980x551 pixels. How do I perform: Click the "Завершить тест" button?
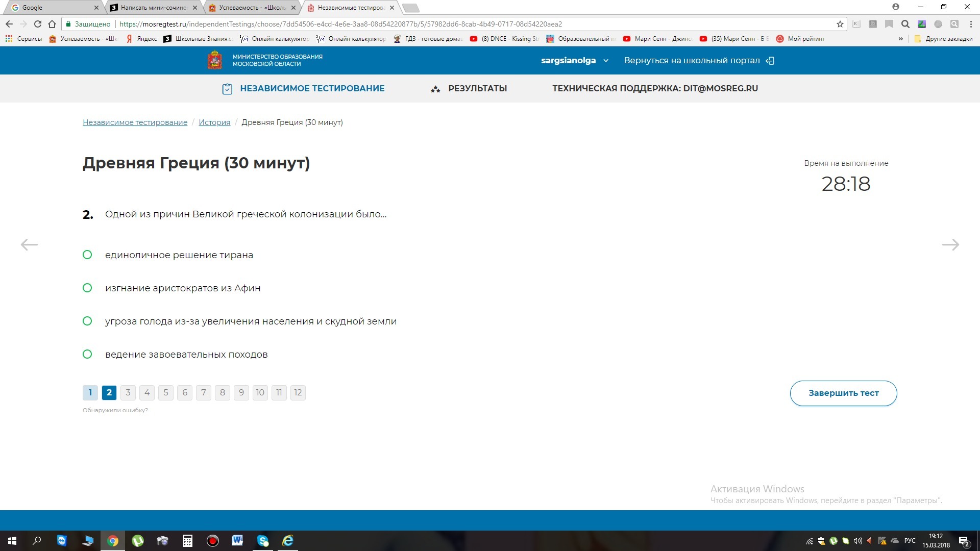(x=843, y=393)
